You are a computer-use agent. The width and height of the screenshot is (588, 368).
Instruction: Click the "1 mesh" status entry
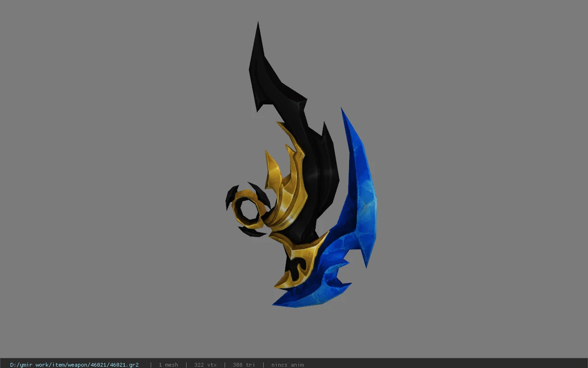pos(169,365)
